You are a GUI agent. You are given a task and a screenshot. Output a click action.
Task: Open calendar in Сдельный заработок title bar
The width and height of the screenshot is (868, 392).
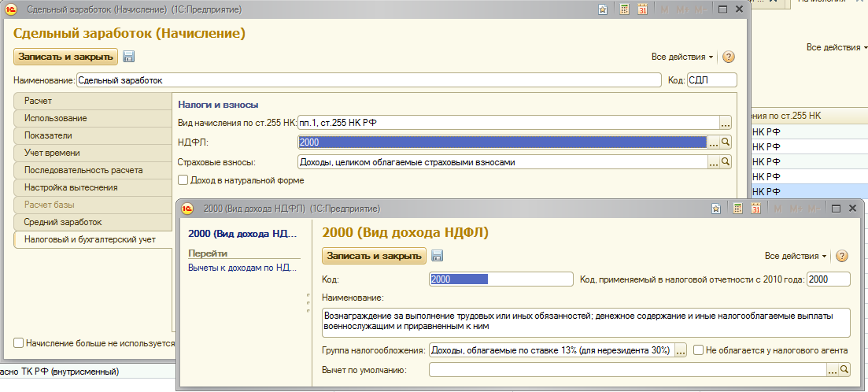(642, 9)
